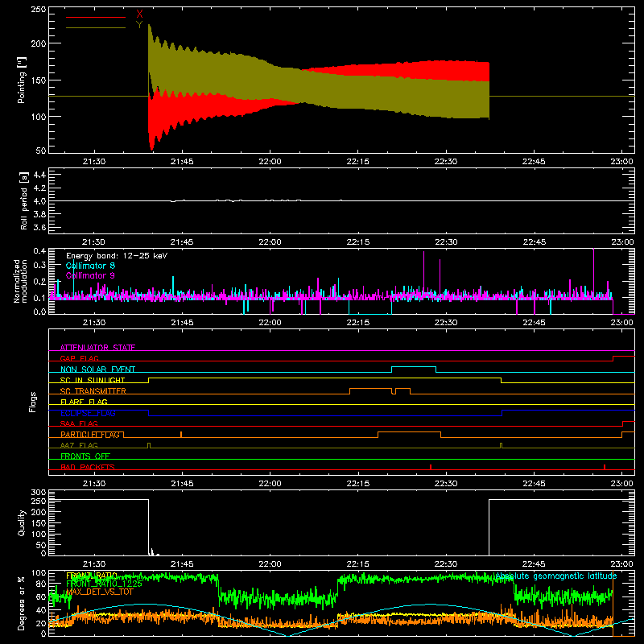The width and height of the screenshot is (644, 644).
Task: Click the 'Absolute geomagnetic latitude' label
Action: (556, 576)
